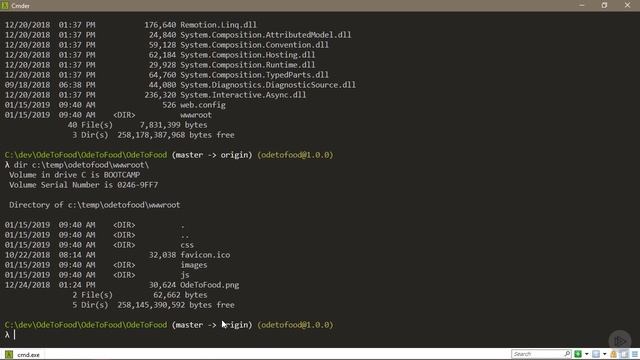640x360 pixels.
Task: Click the magnifier search icon
Action: [567, 354]
